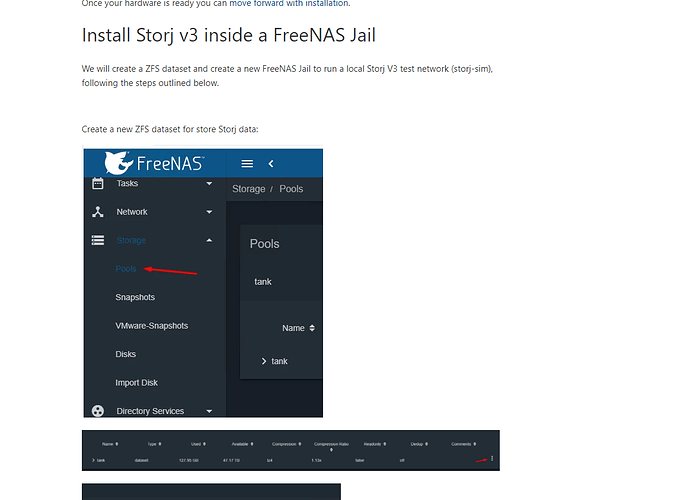Screen dimensions: 680x500
Task: Expand the Network menu arrow
Action: tap(209, 212)
